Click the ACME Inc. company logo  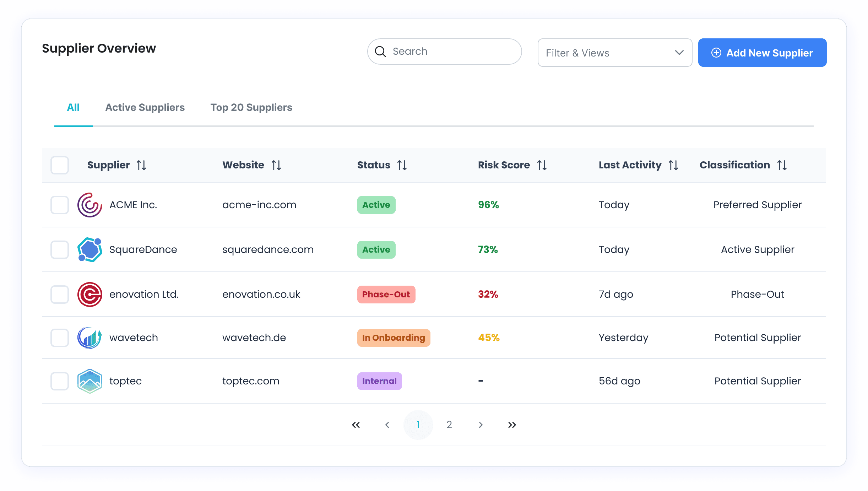coord(89,205)
